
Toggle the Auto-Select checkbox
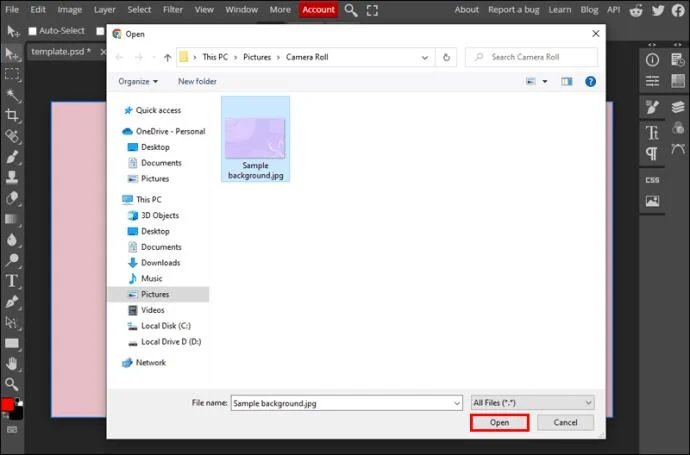pyautogui.click(x=33, y=31)
